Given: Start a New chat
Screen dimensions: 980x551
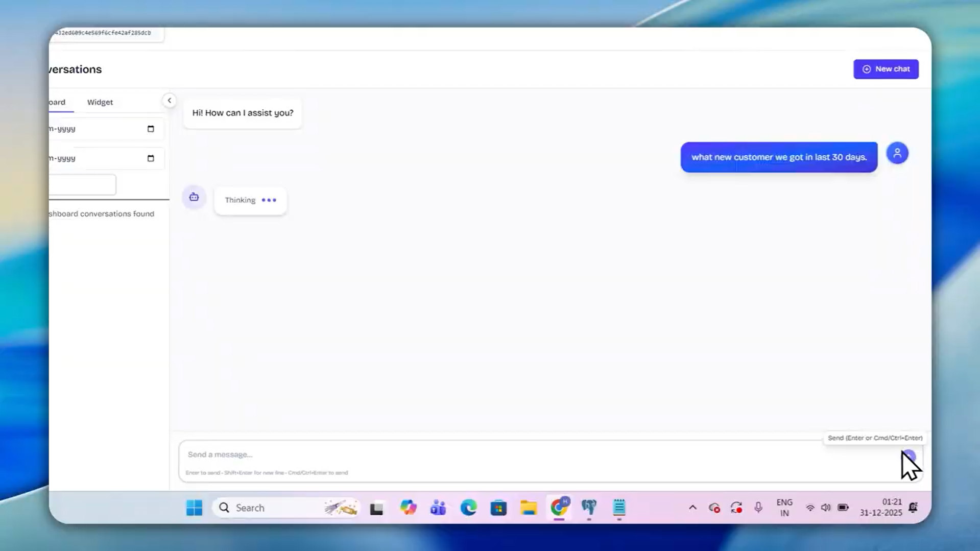Looking at the screenshot, I should coord(886,69).
